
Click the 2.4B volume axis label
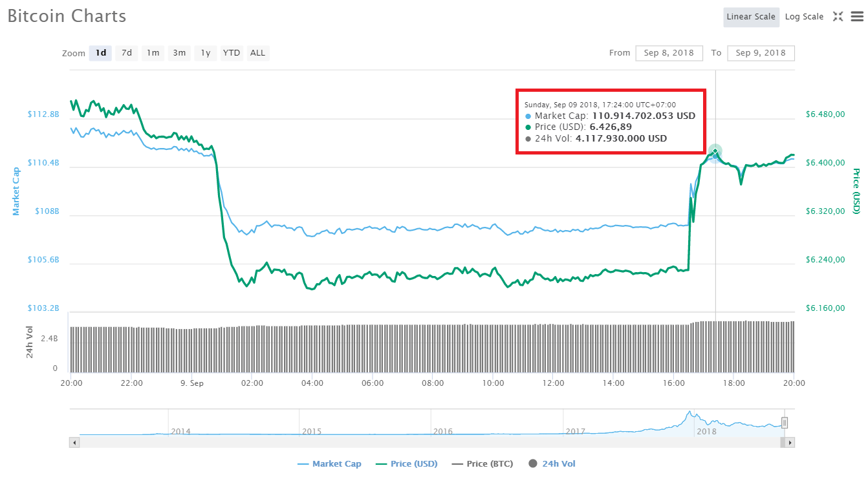click(50, 339)
